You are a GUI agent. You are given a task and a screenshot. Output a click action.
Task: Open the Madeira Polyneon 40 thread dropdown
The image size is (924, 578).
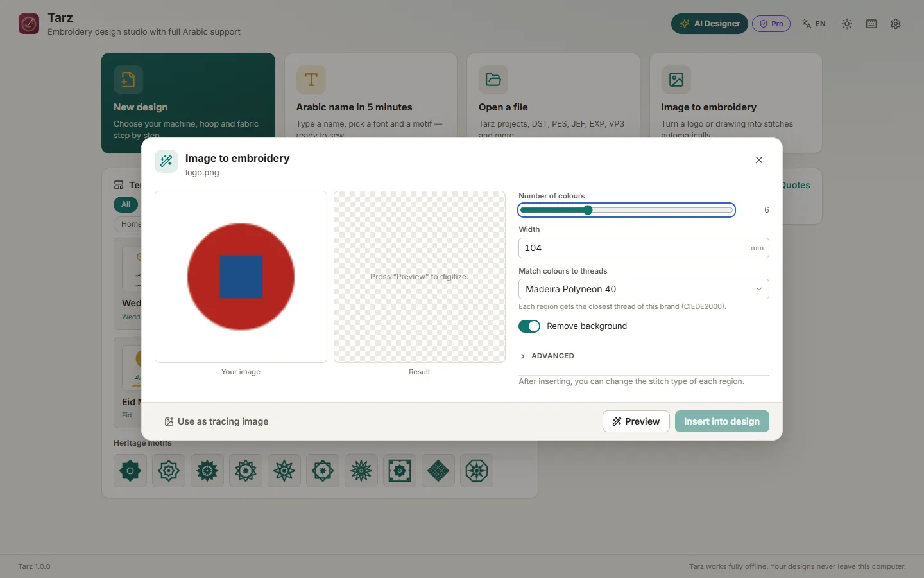(644, 289)
